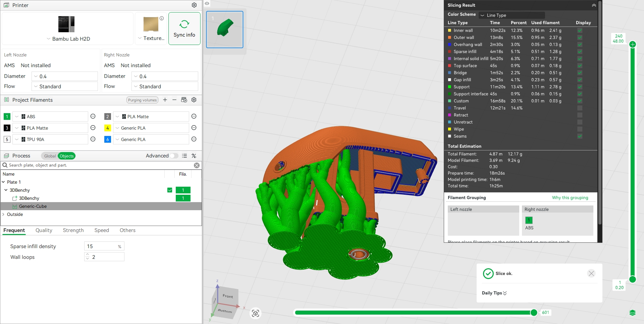This screenshot has height=324, width=644.
Task: Open options for filament 6 Generic PLA
Action: pos(194,139)
